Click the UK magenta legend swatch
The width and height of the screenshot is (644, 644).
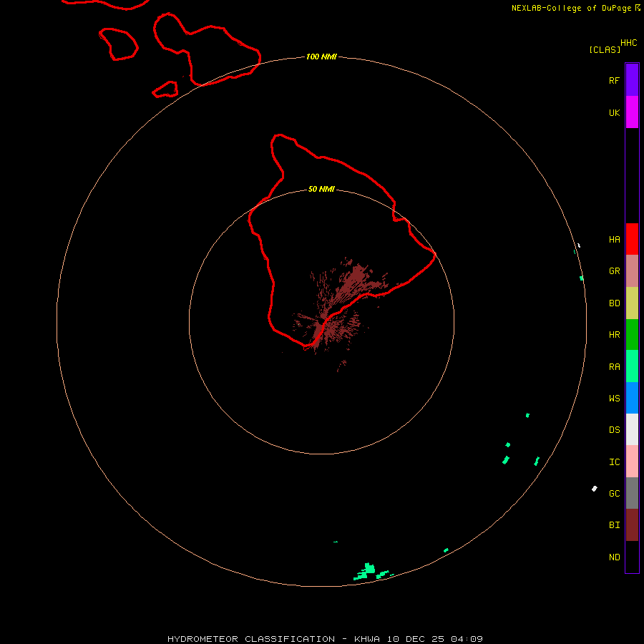(x=632, y=112)
